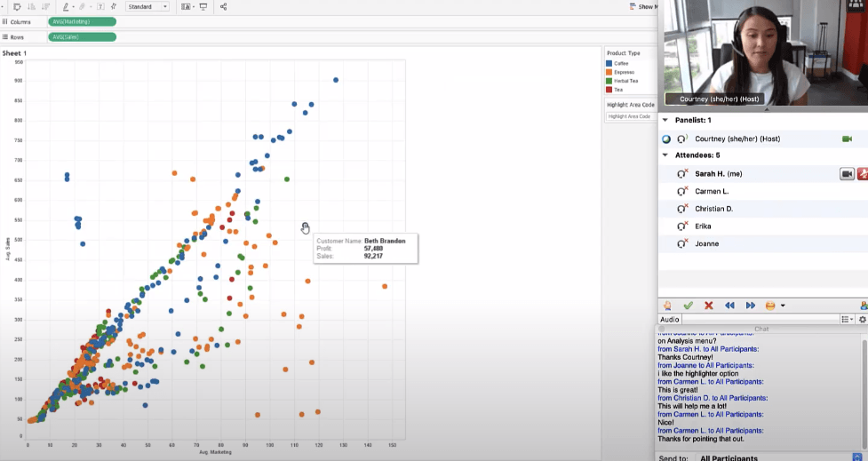This screenshot has width=868, height=461.
Task: Click the participant panel gear icon
Action: click(863, 319)
